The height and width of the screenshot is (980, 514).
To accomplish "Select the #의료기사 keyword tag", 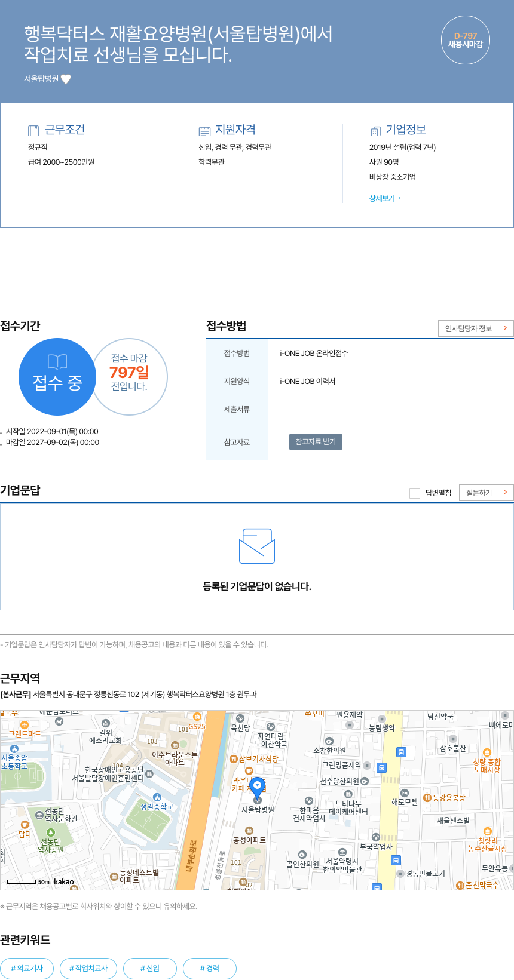I will [x=27, y=968].
